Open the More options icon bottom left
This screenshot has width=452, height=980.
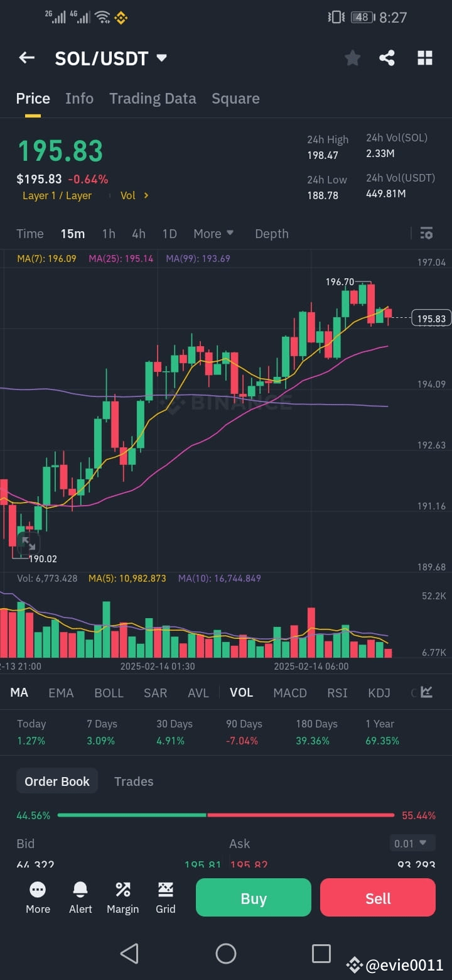pyautogui.click(x=38, y=897)
